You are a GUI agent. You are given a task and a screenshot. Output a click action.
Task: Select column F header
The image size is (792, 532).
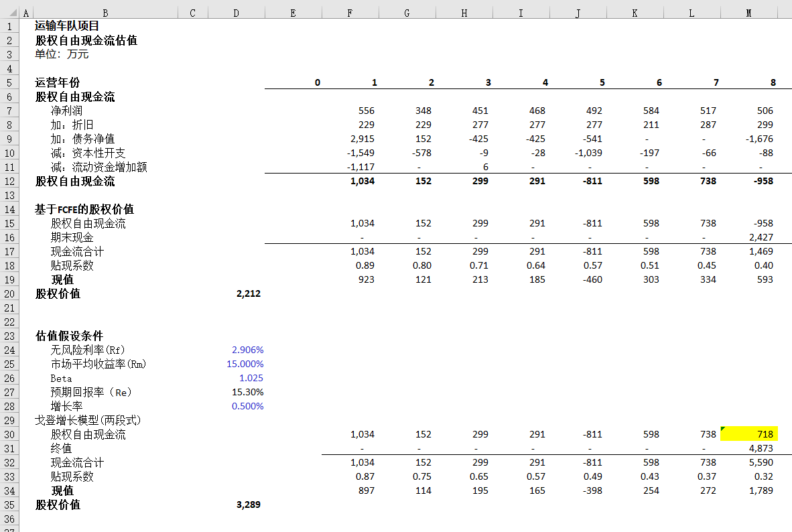[350, 13]
